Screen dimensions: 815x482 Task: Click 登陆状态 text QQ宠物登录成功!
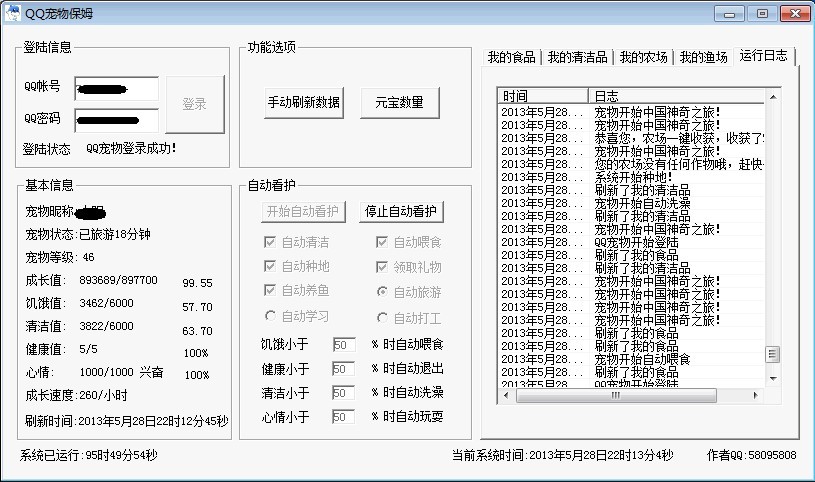click(132, 149)
